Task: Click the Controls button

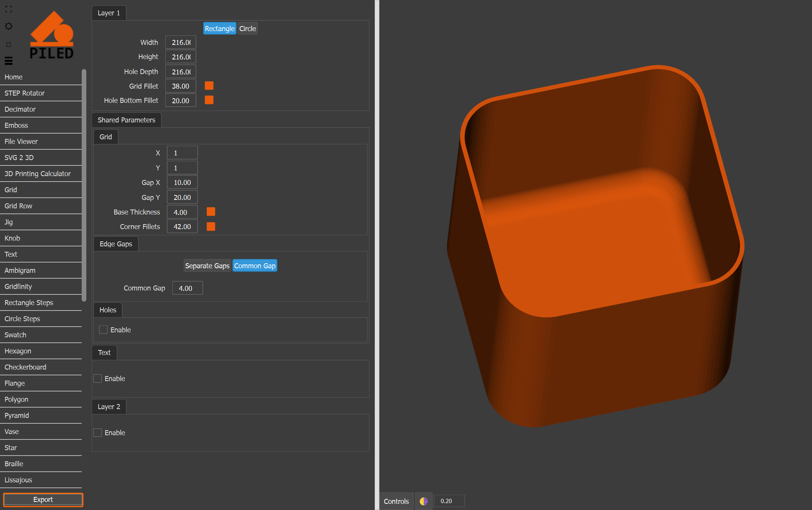Action: pos(396,501)
